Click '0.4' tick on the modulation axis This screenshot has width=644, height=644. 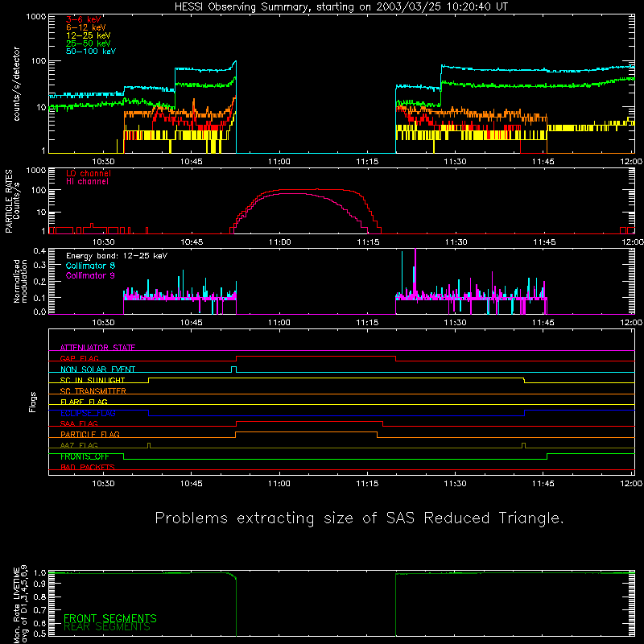[39, 251]
